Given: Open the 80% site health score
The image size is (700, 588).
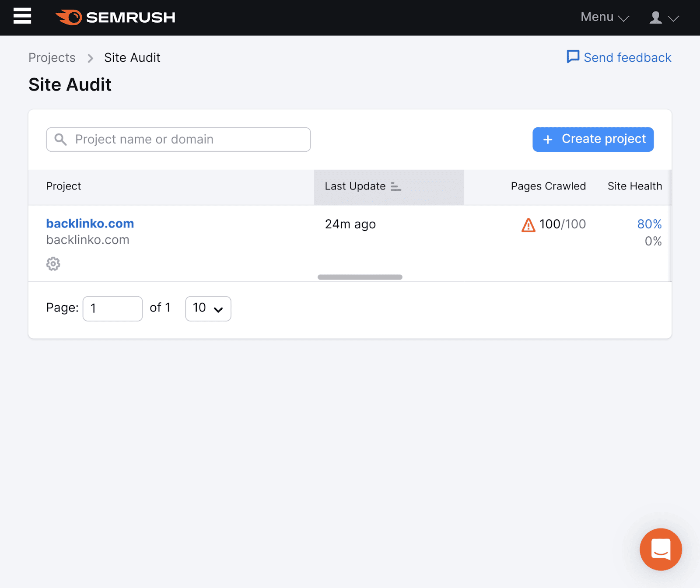Looking at the screenshot, I should coord(649,224).
